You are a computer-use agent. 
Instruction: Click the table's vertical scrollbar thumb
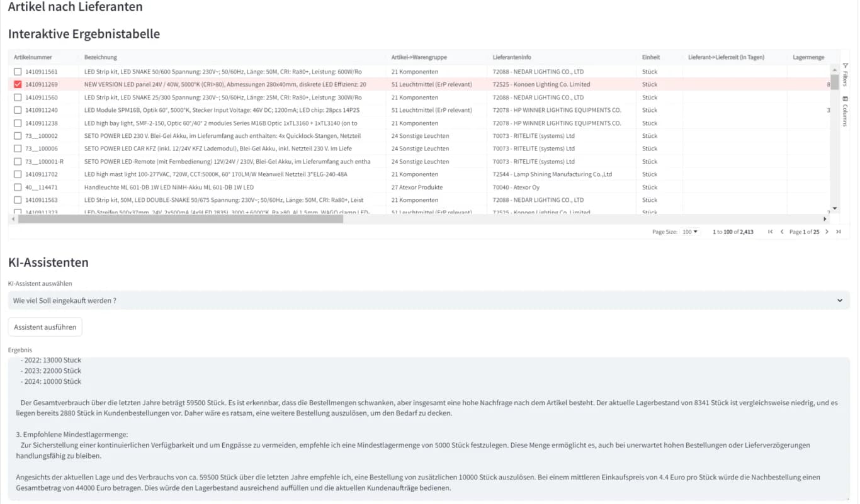pos(835,82)
